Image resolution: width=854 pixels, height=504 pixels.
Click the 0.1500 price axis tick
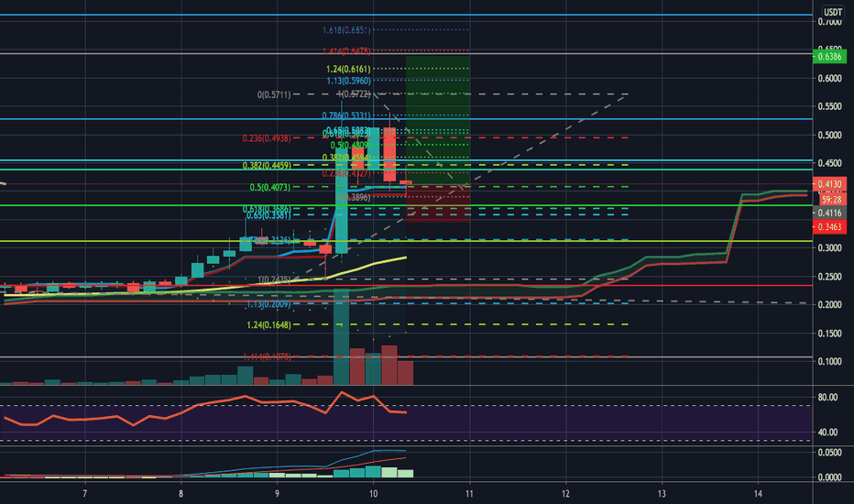coord(829,334)
